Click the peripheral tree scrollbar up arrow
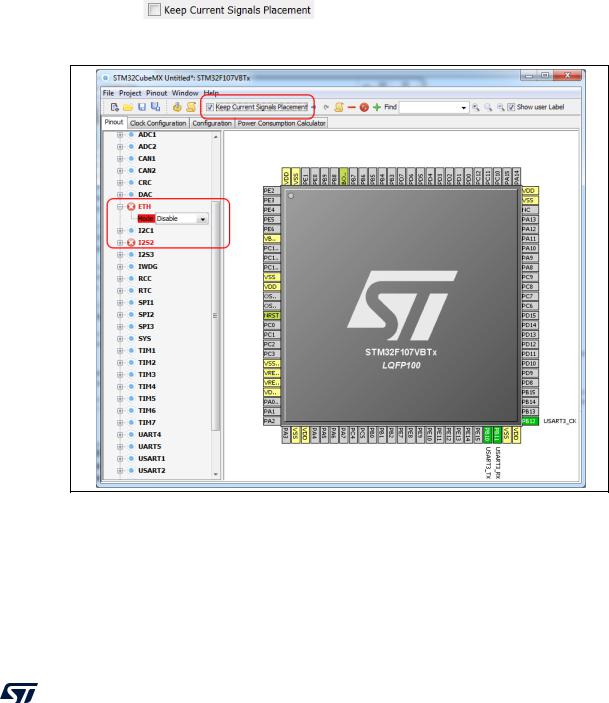This screenshot has width=609, height=703. (216, 136)
